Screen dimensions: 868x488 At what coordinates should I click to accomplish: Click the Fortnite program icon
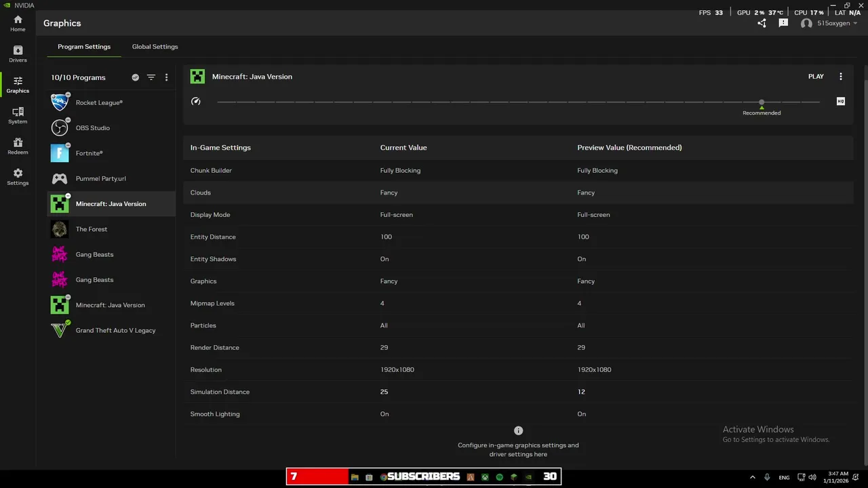pyautogui.click(x=60, y=153)
